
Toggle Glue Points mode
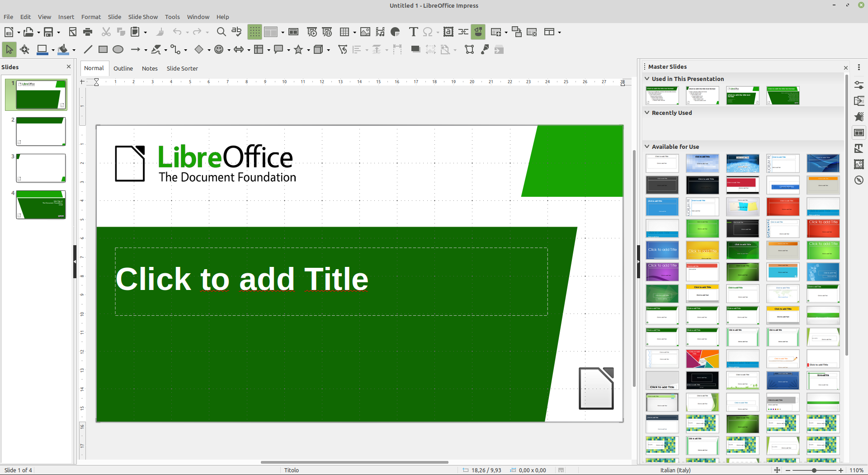point(485,50)
